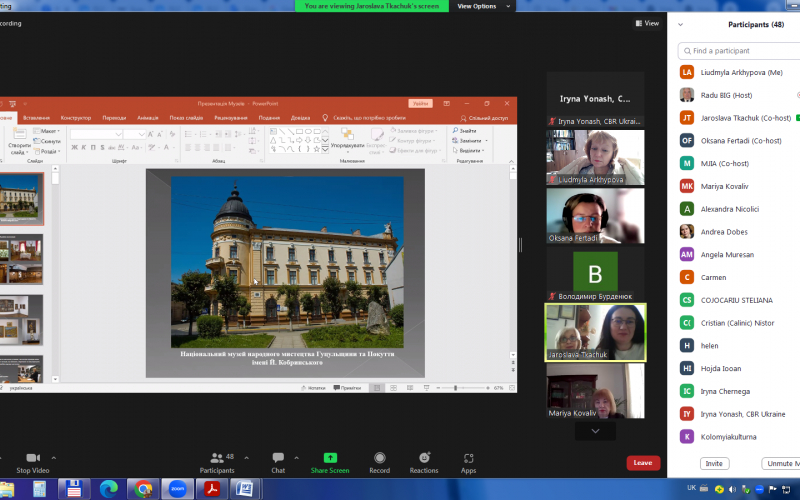Click the green Share Screen icon

(x=330, y=458)
